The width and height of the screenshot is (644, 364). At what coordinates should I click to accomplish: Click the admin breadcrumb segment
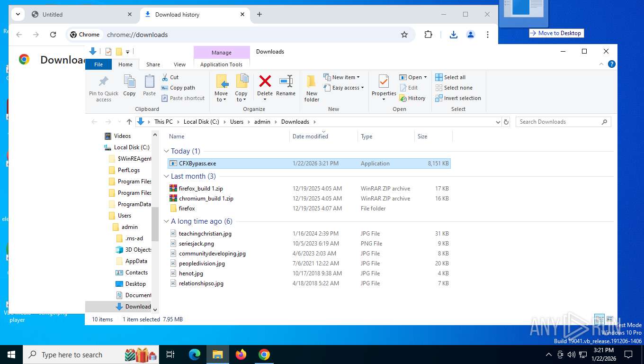click(x=262, y=122)
